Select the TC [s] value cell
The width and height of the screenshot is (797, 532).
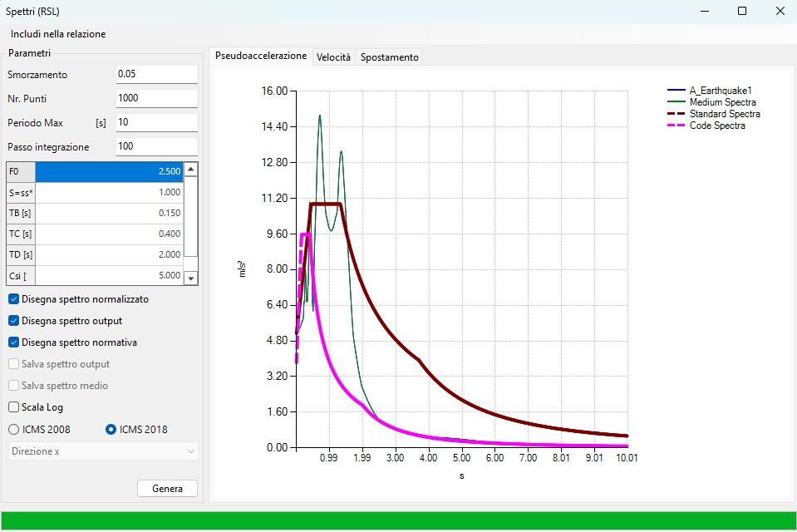(109, 234)
